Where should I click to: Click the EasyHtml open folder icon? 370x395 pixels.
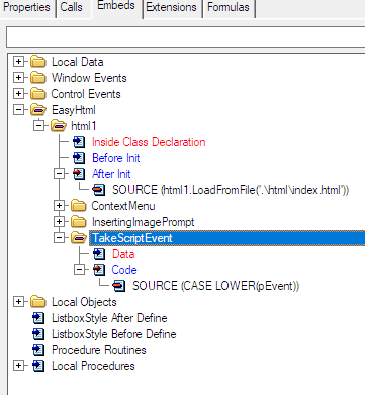coord(38,110)
